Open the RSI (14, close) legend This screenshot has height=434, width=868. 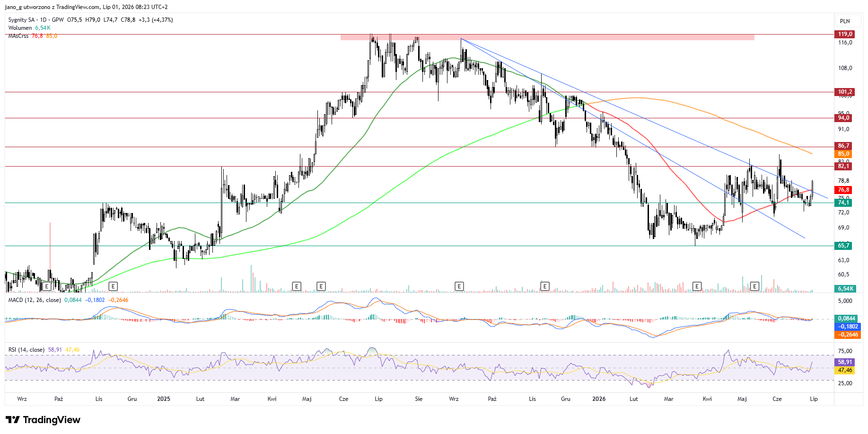pyautogui.click(x=26, y=350)
